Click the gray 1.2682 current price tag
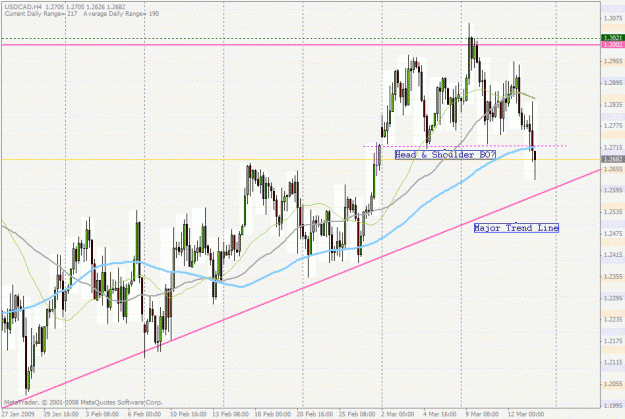 [613, 159]
